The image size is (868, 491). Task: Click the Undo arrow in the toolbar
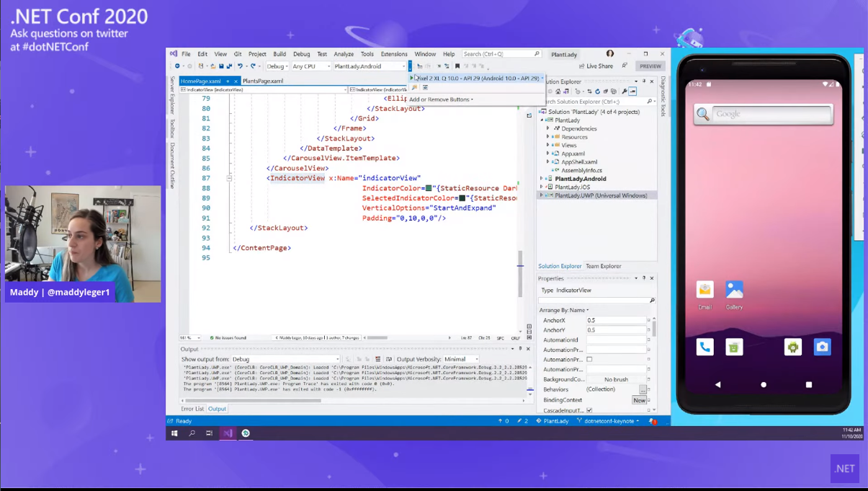(240, 66)
